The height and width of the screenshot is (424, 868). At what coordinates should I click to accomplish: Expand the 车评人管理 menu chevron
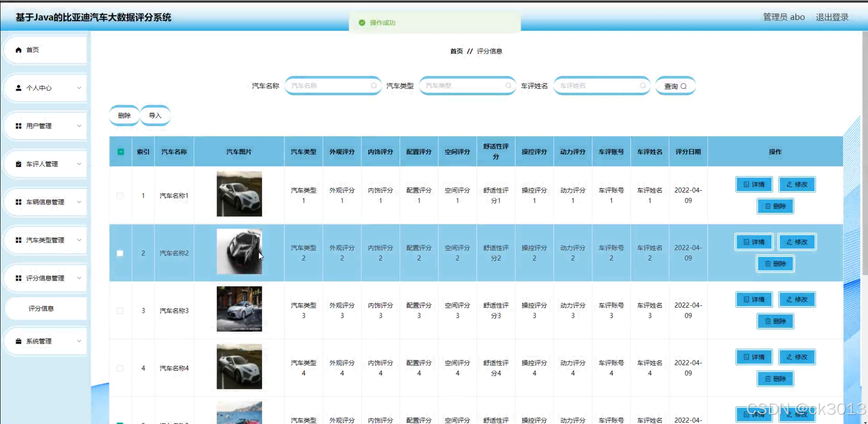coord(79,164)
